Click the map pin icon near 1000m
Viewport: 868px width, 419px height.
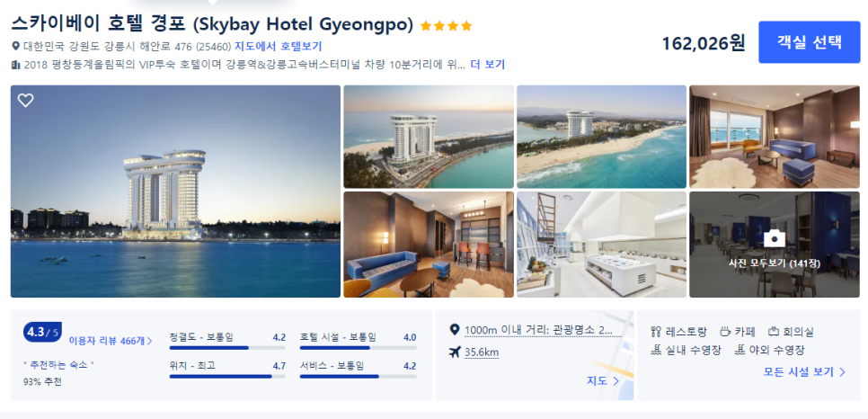pyautogui.click(x=455, y=330)
